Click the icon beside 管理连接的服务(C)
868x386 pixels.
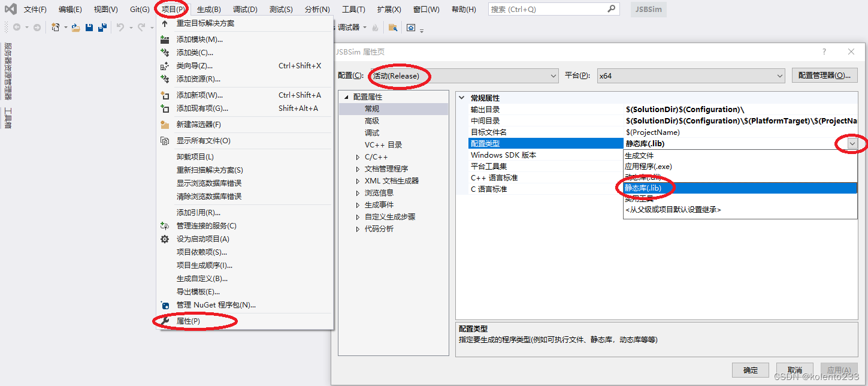click(x=164, y=226)
